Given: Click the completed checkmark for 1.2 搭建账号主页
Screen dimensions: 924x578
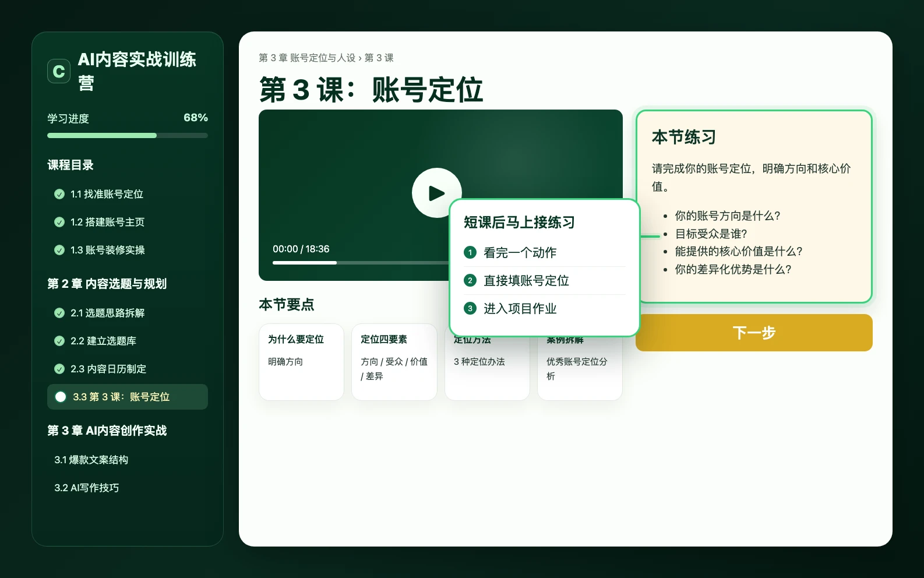Looking at the screenshot, I should (x=59, y=222).
